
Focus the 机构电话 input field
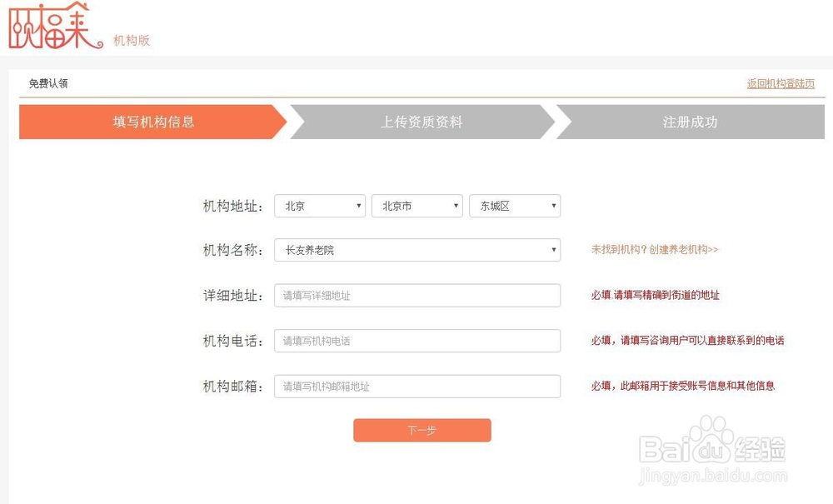(417, 341)
